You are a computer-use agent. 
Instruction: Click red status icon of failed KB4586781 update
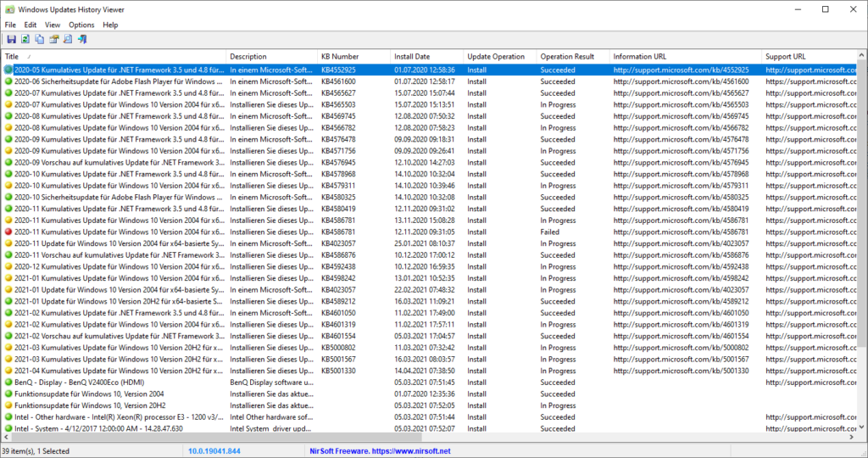(x=8, y=232)
